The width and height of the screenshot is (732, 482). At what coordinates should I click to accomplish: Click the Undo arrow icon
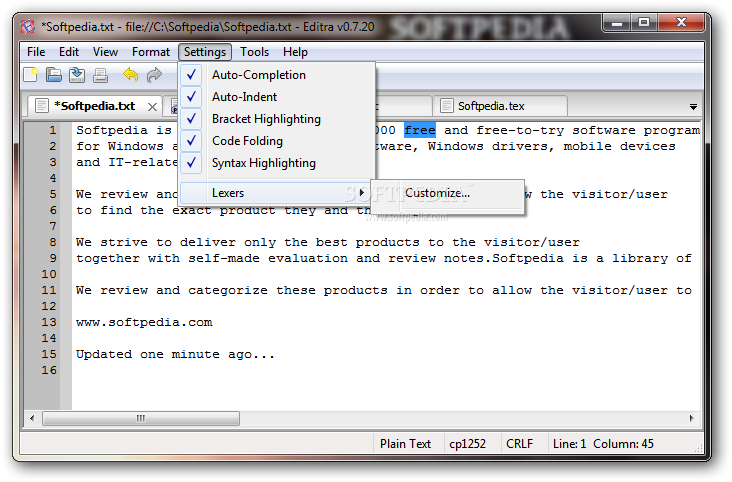(131, 75)
